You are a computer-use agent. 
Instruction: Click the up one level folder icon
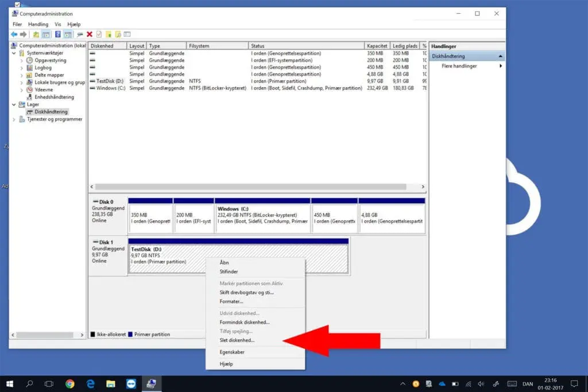[x=36, y=34]
